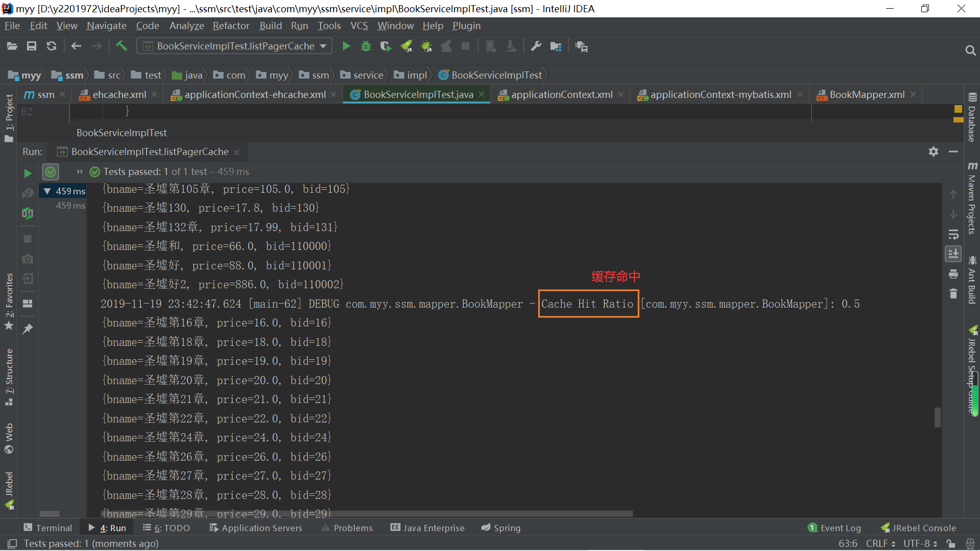
Task: Switch to the BookMapper.xml editor tab
Action: (x=867, y=94)
